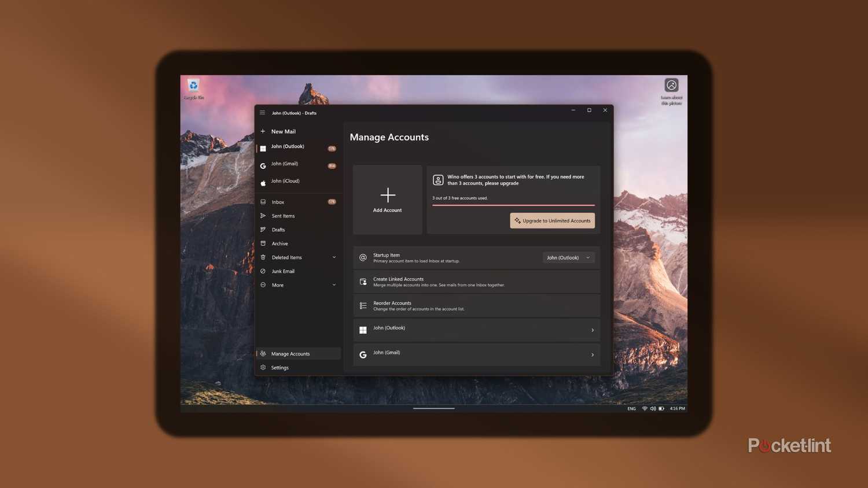Open John (Outlook) details in the accounts list

pyautogui.click(x=476, y=330)
